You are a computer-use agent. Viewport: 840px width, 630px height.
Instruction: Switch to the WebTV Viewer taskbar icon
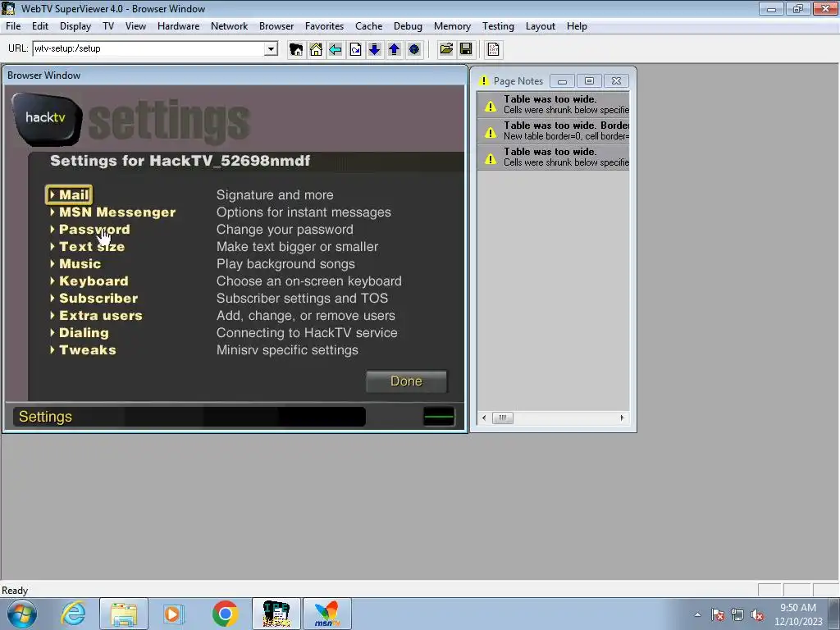click(x=276, y=614)
